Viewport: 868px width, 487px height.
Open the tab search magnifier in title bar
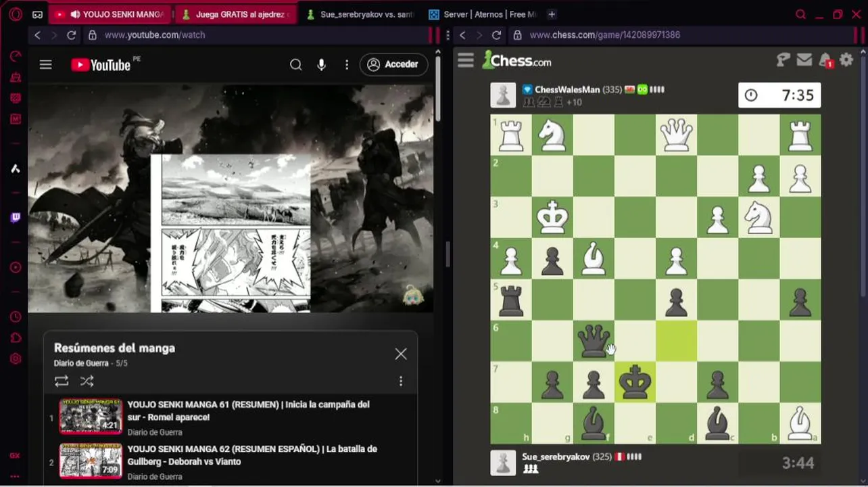coord(800,14)
